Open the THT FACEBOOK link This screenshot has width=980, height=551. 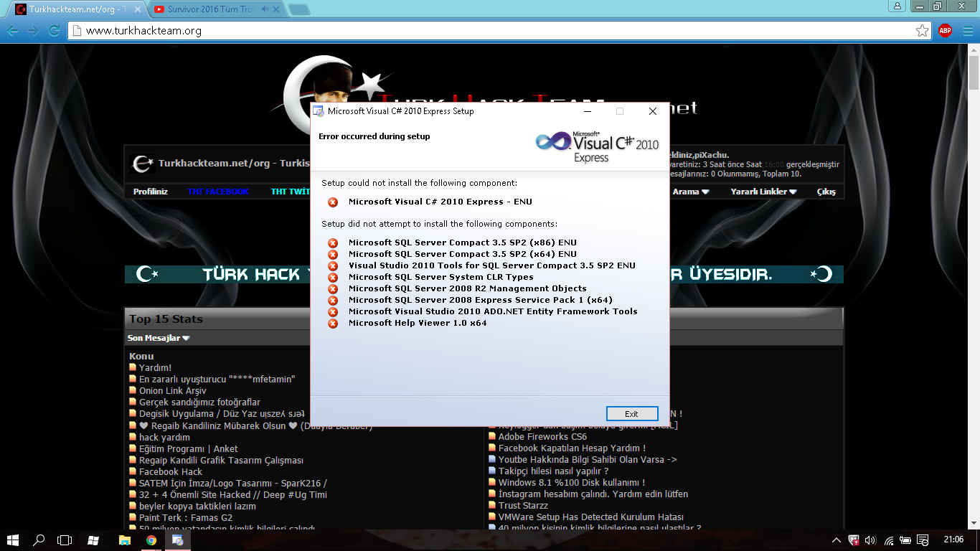pyautogui.click(x=218, y=192)
